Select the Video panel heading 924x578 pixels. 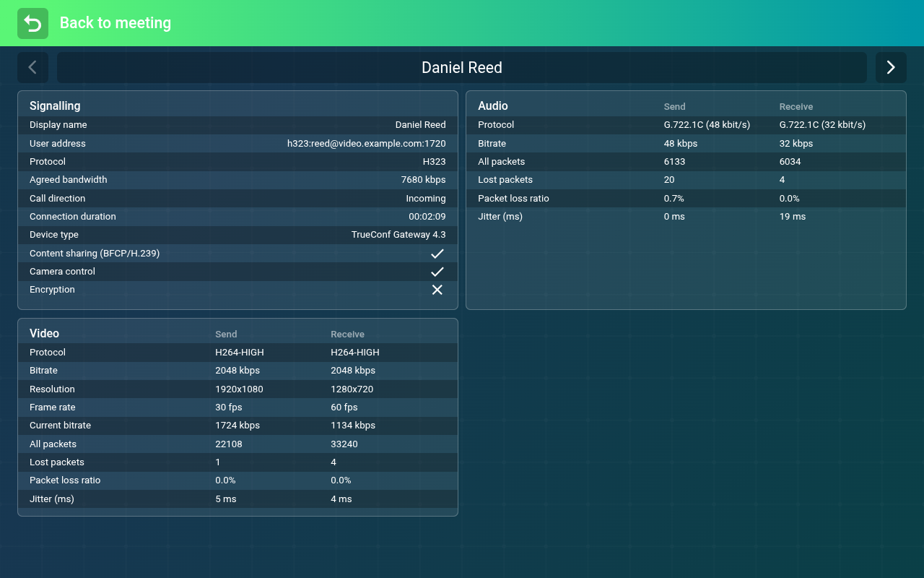[x=44, y=334]
